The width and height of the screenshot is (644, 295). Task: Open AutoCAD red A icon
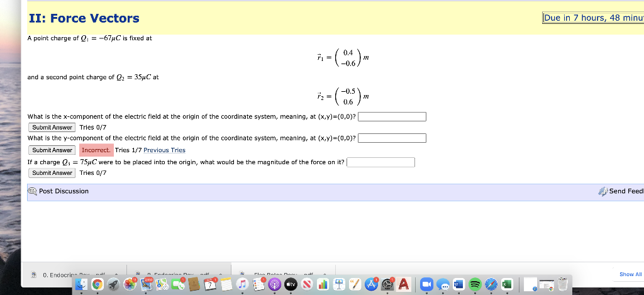click(x=404, y=284)
